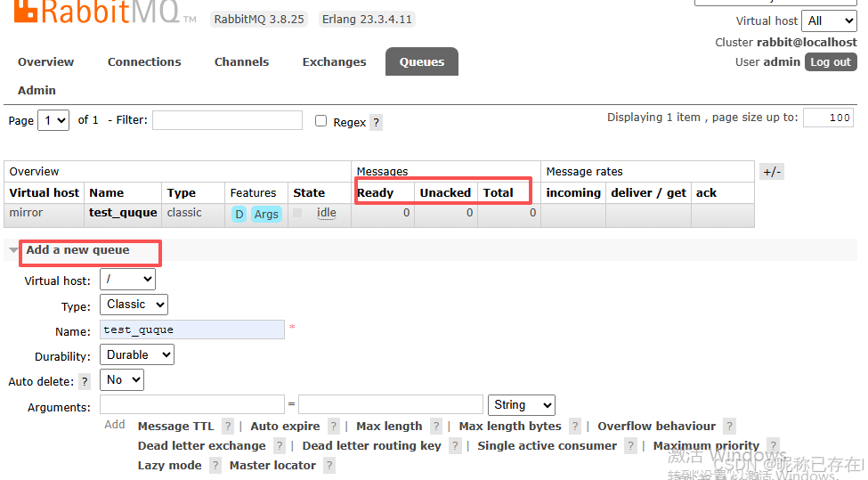
Task: Open the Channels tab
Action: pos(241,62)
